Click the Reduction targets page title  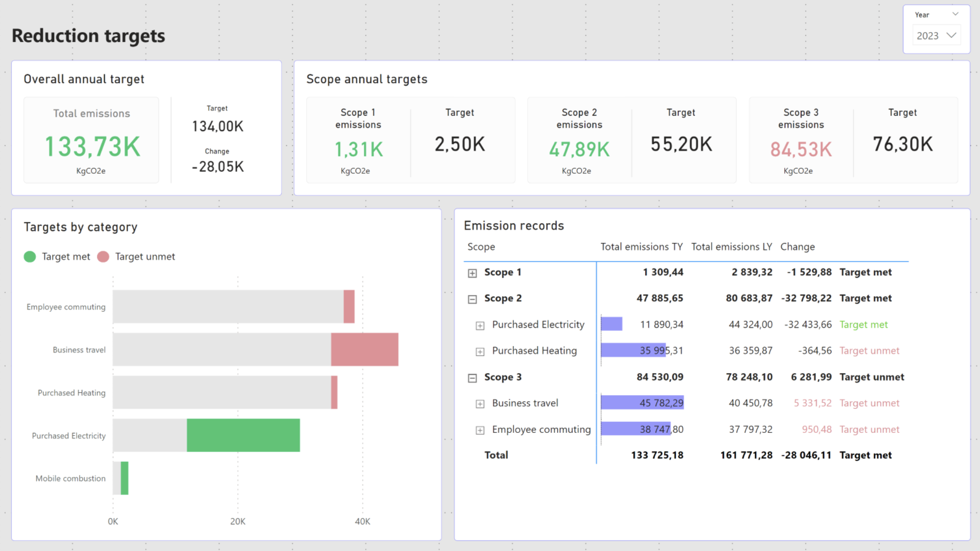(89, 36)
